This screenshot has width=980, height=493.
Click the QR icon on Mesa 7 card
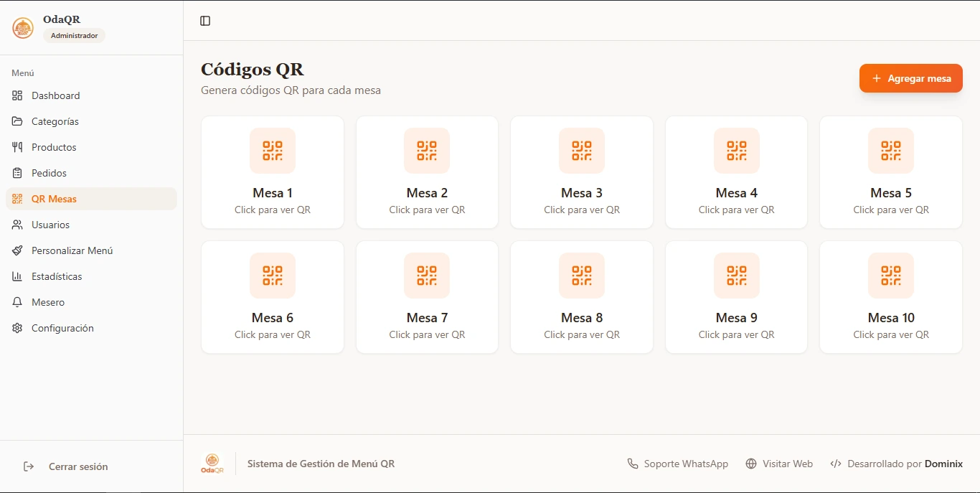(x=427, y=276)
